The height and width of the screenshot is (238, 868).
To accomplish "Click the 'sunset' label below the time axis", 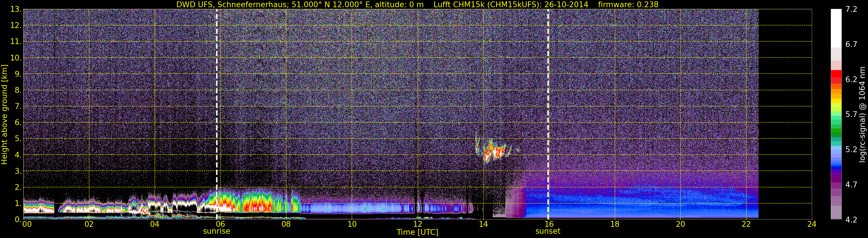I will point(548,231).
